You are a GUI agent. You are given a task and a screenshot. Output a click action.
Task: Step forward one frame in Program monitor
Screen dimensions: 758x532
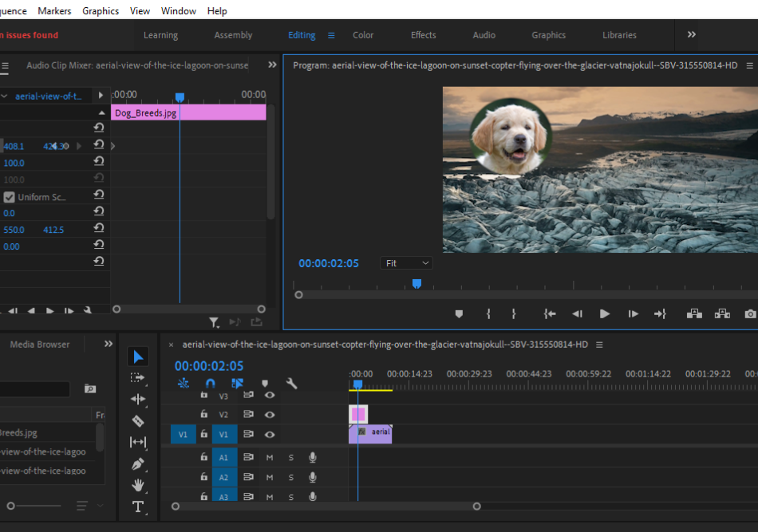pos(633,314)
